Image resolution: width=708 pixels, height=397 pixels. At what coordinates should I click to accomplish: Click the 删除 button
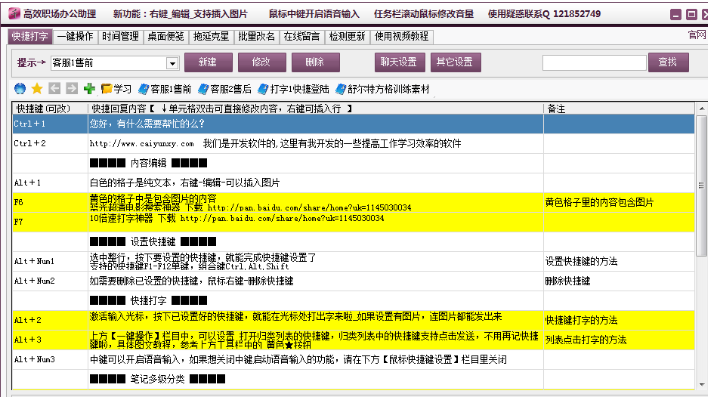(x=315, y=62)
